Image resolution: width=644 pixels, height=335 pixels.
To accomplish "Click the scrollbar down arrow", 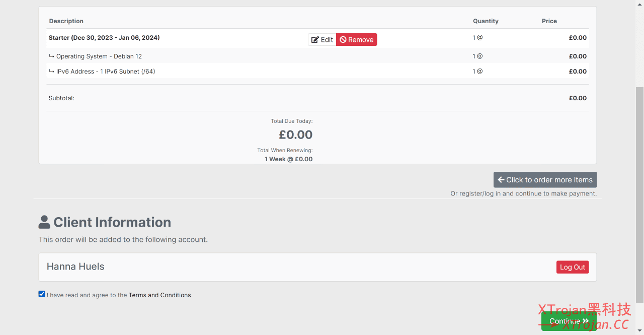I will click(639, 331).
